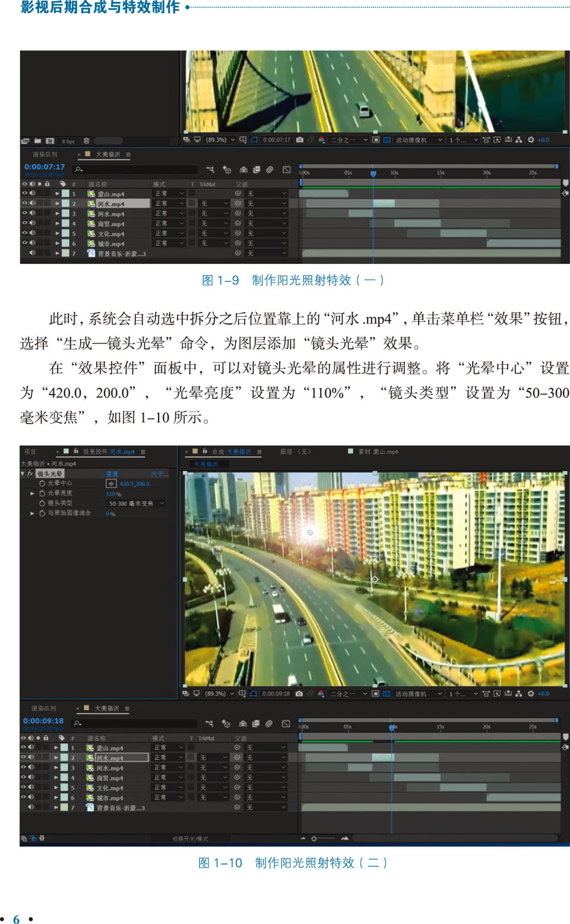Click the stopwatch icon beside 光晕亮度

tap(42, 493)
